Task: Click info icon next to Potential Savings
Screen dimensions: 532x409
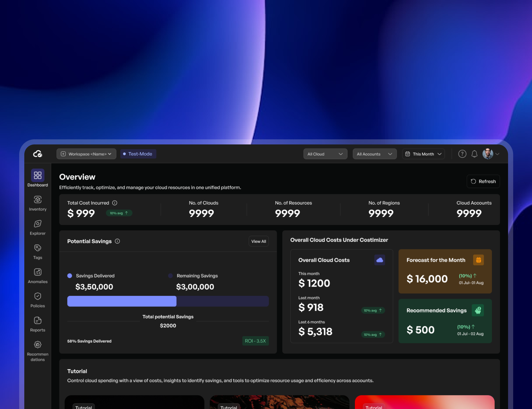Action: point(117,241)
